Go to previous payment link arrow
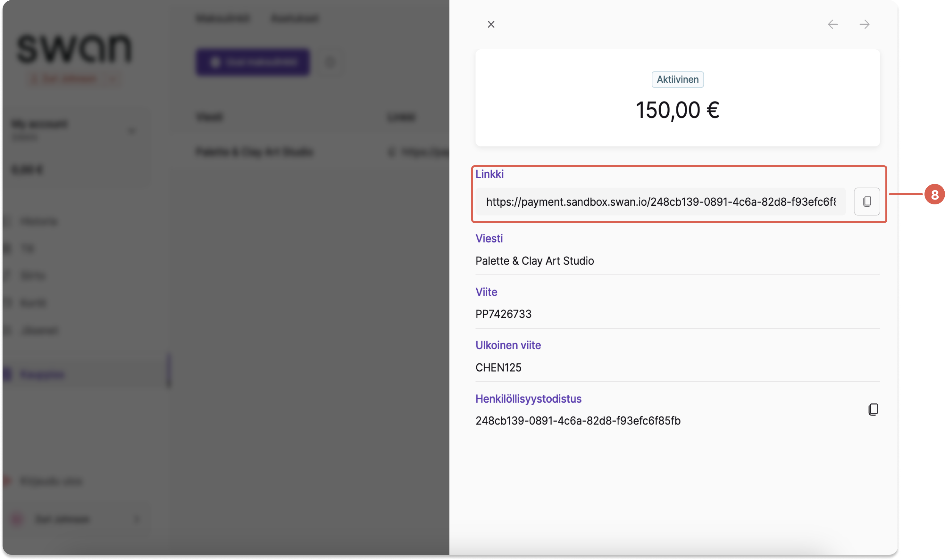This screenshot has height=560, width=945. pyautogui.click(x=832, y=25)
